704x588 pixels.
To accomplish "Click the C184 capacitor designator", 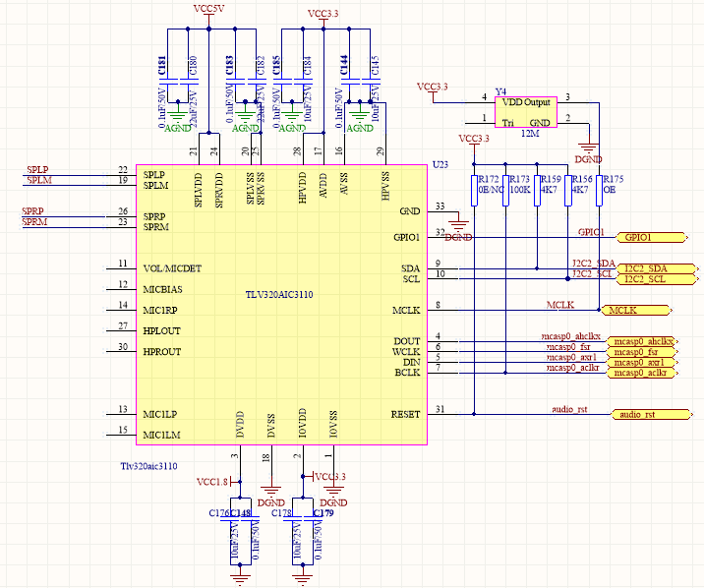I will [x=308, y=66].
